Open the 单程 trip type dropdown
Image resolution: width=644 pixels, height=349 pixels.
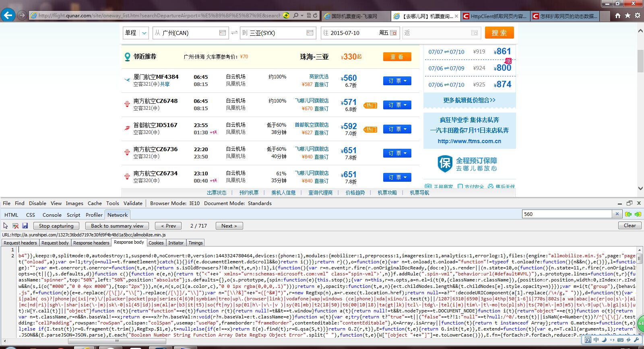click(136, 33)
